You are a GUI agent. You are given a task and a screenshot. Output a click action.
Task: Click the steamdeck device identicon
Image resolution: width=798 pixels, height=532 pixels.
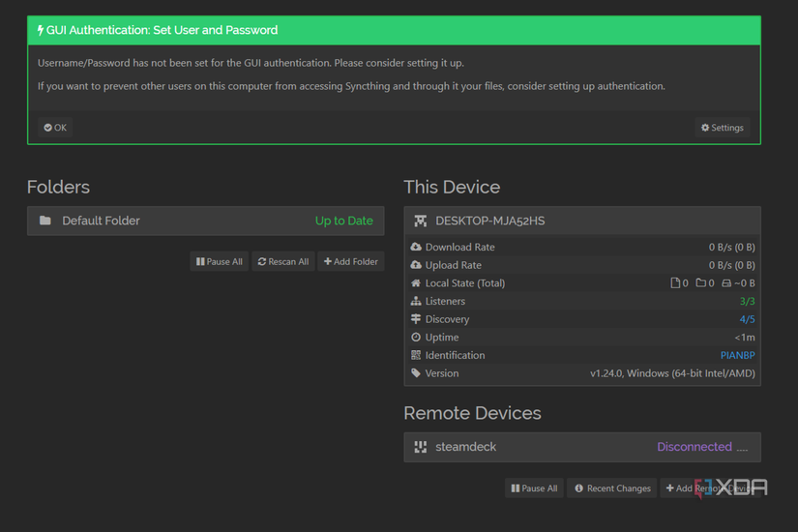[421, 447]
